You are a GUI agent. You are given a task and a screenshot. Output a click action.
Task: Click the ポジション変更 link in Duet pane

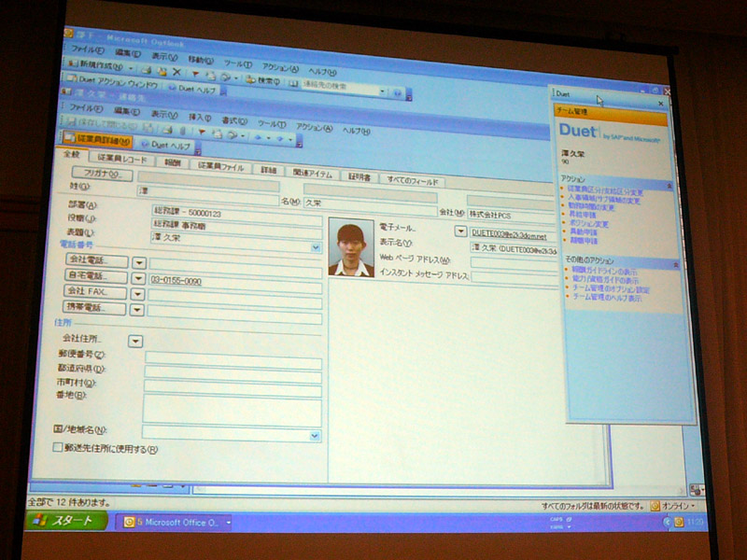(588, 224)
